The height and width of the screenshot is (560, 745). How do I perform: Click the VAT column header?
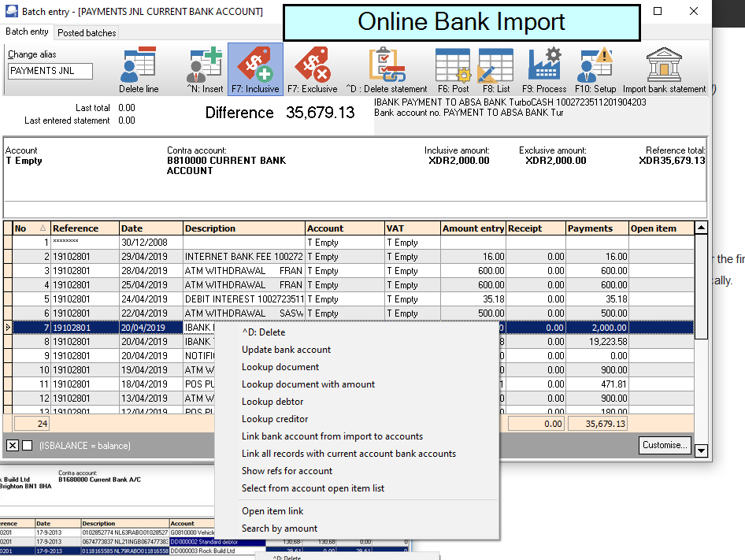click(413, 228)
